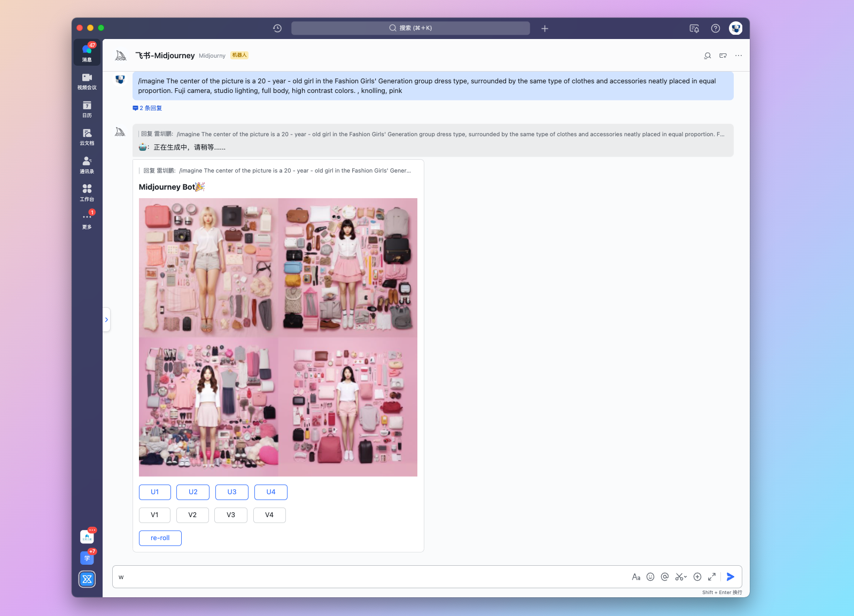Click the V4 variation button
The height and width of the screenshot is (616, 854).
click(x=269, y=515)
